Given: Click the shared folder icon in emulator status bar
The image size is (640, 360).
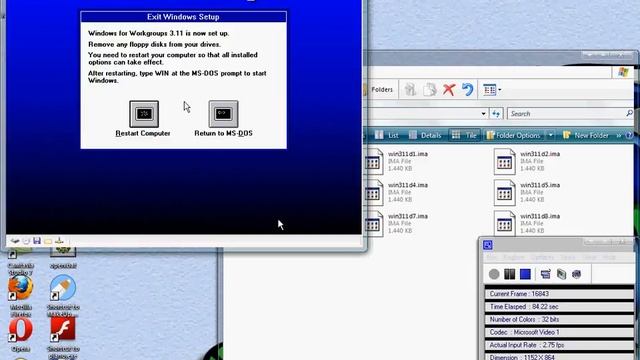Looking at the screenshot, I should pyautogui.click(x=48, y=241).
